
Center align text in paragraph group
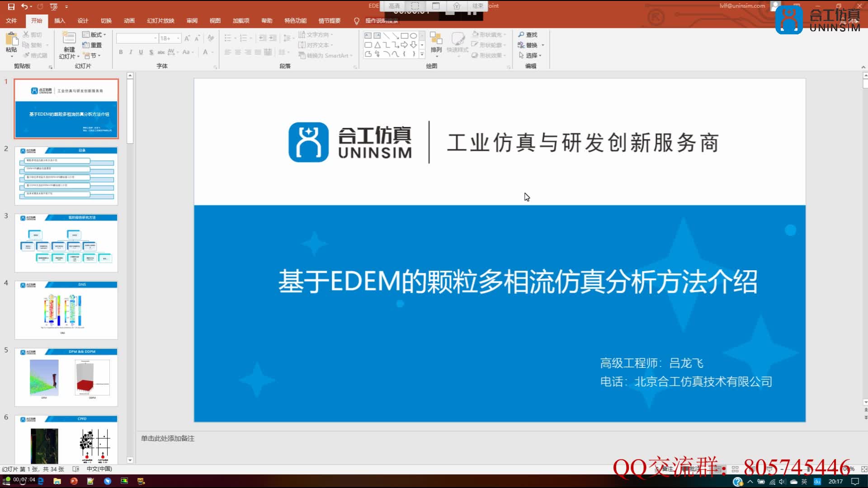pos(238,52)
